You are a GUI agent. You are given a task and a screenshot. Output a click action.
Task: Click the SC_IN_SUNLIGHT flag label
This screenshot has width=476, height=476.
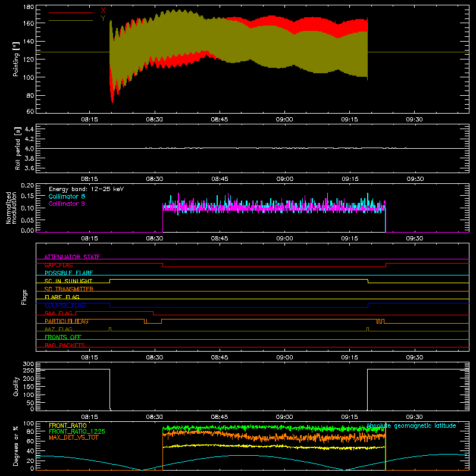pos(68,281)
